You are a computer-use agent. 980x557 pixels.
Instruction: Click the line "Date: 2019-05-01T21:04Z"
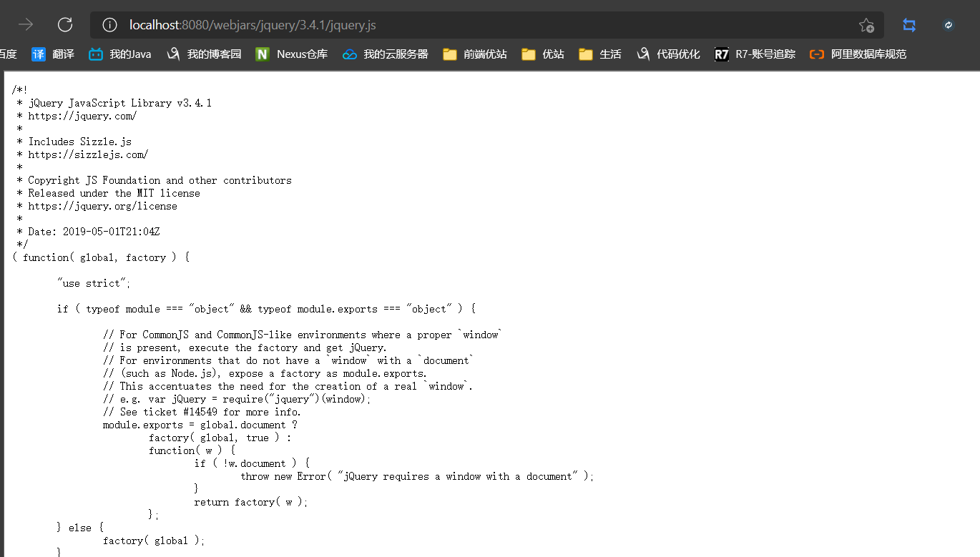94,232
